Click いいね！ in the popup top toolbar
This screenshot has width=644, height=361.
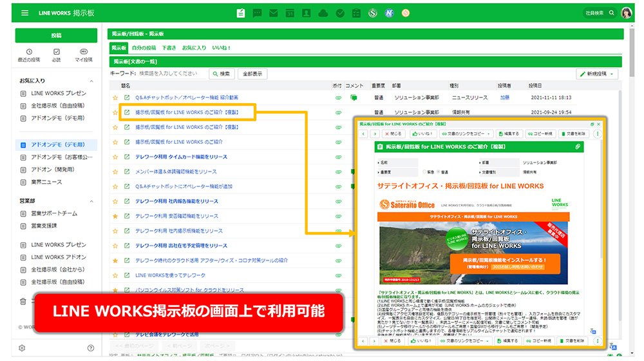(x=422, y=133)
